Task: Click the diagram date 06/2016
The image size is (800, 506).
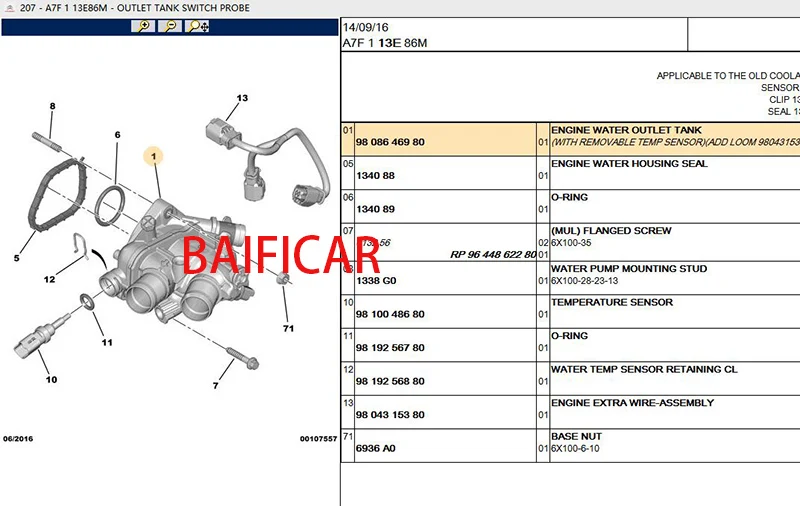Action: click(x=18, y=439)
